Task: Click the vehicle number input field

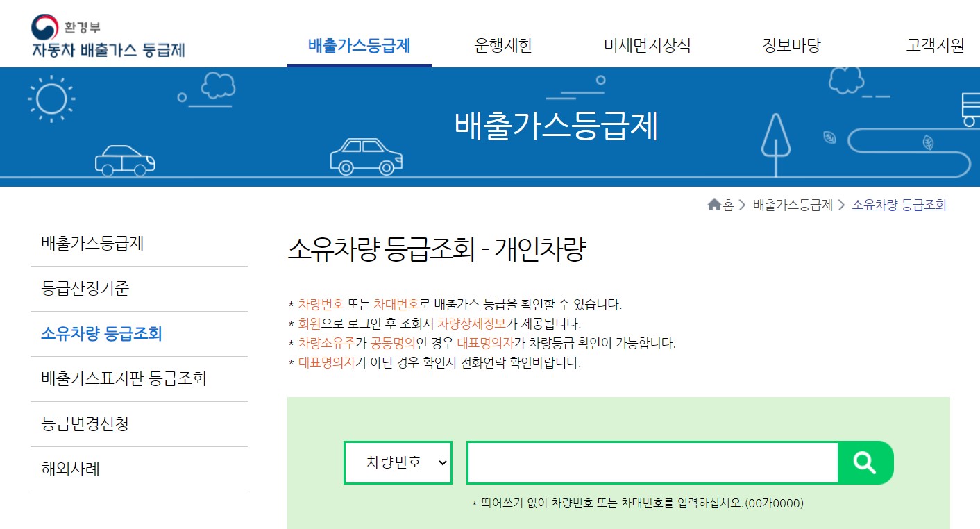Action: tap(652, 462)
